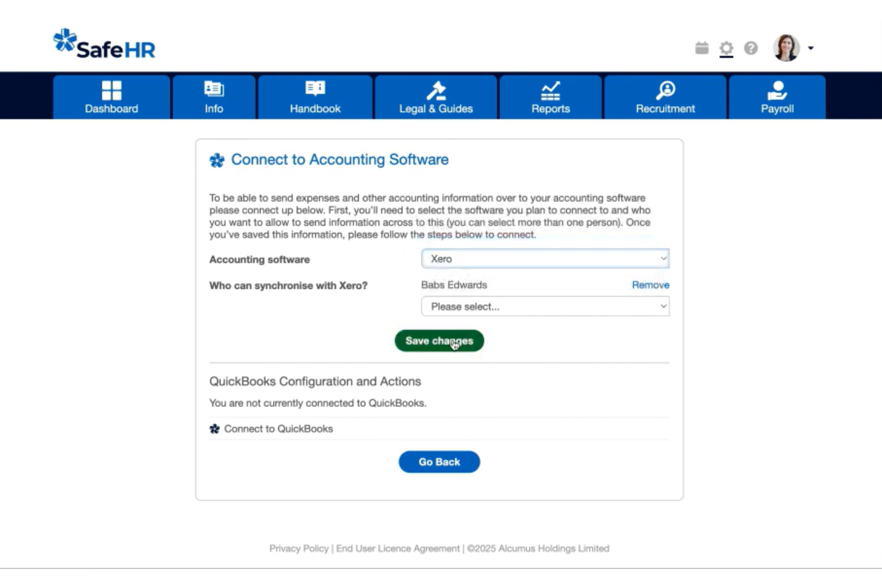Open the Reports chart icon
Screen dimensions: 882x588
pyautogui.click(x=550, y=89)
